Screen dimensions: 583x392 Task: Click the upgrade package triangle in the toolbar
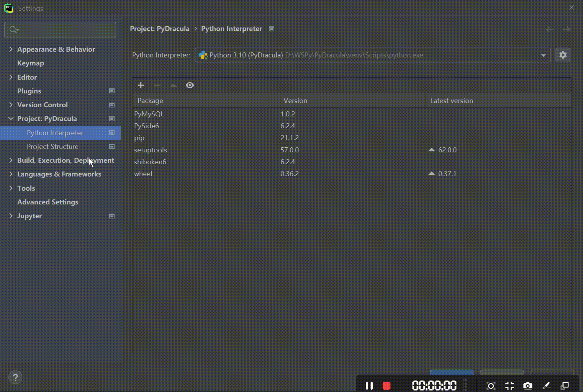[x=173, y=85]
